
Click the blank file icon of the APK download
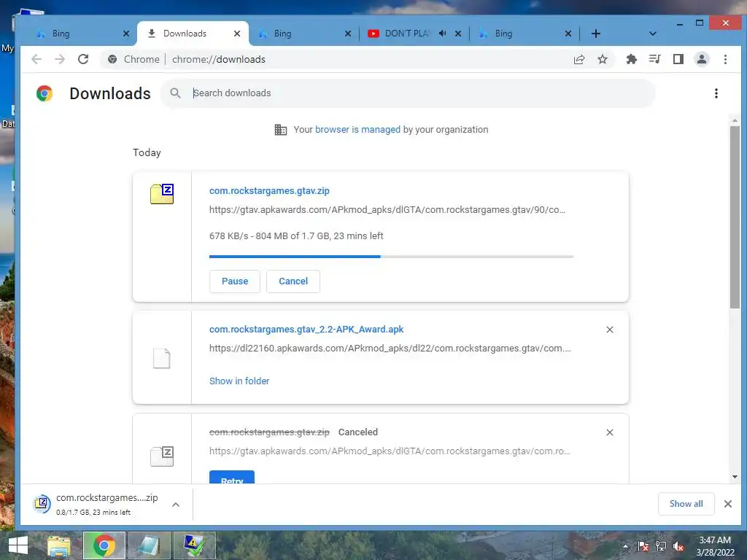161,358
